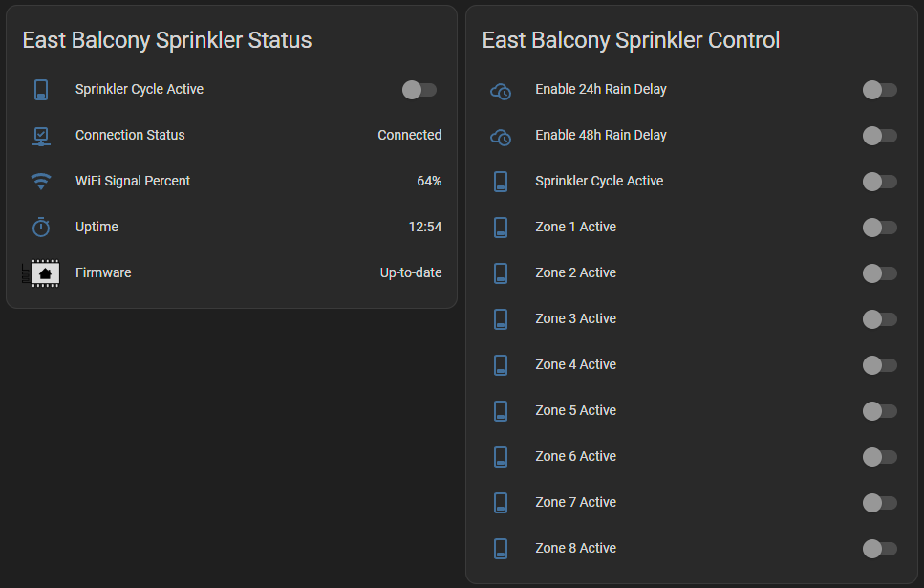924x588 pixels.
Task: Toggle the Enable 48h Rain Delay switch
Action: tap(879, 136)
